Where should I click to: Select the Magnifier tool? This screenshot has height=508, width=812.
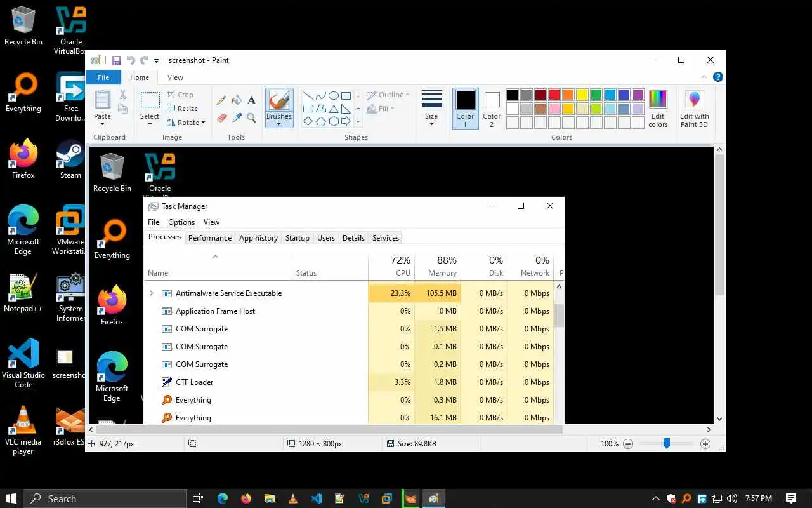tap(251, 117)
